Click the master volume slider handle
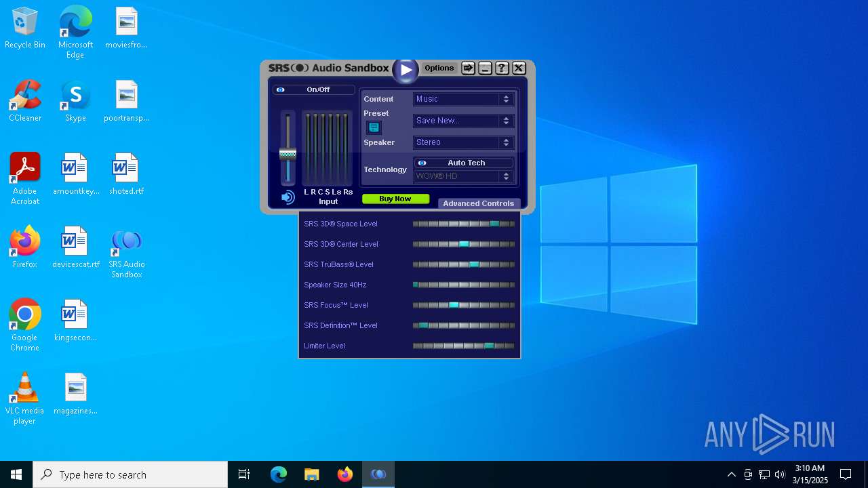Image resolution: width=868 pixels, height=488 pixels. pos(288,154)
